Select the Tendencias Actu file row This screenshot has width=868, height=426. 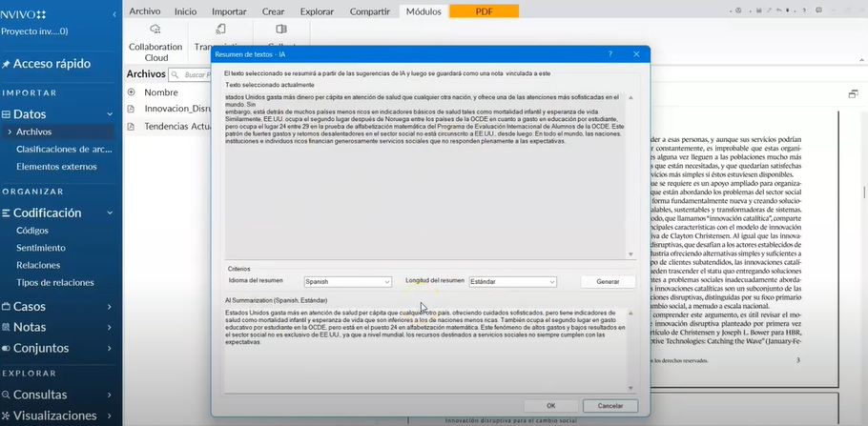(x=168, y=127)
